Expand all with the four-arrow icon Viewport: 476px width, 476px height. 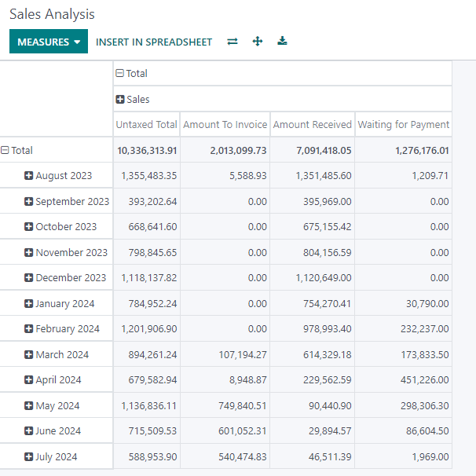[x=258, y=42]
